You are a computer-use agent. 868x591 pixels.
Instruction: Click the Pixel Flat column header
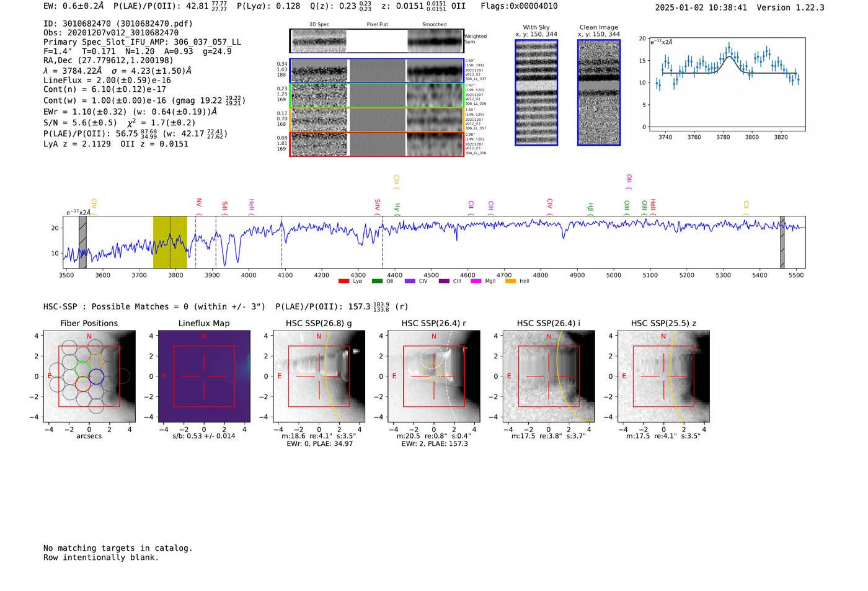pyautogui.click(x=377, y=25)
